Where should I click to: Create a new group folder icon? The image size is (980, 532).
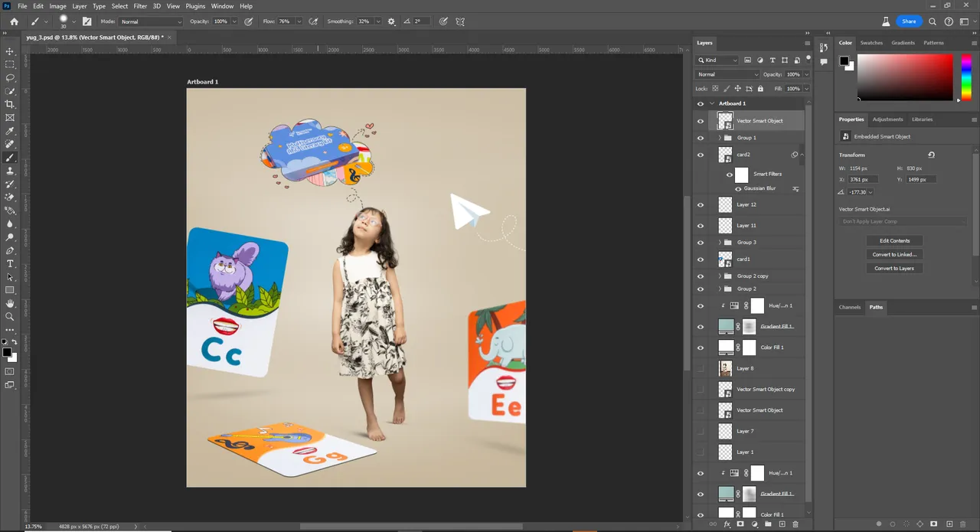pos(768,524)
